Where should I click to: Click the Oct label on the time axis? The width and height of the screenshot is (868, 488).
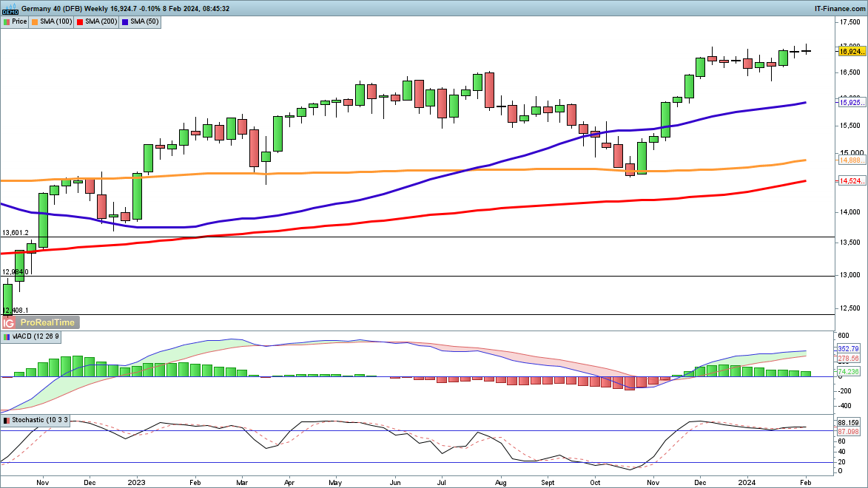coord(595,483)
